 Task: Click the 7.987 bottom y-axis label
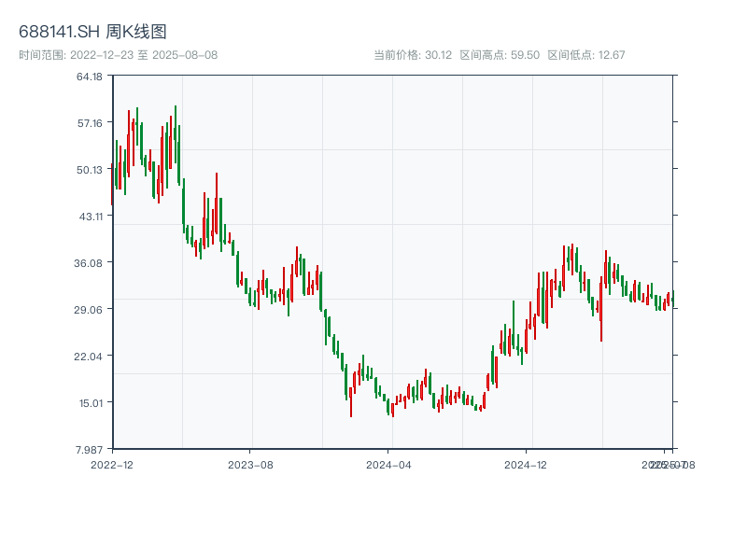(90, 449)
